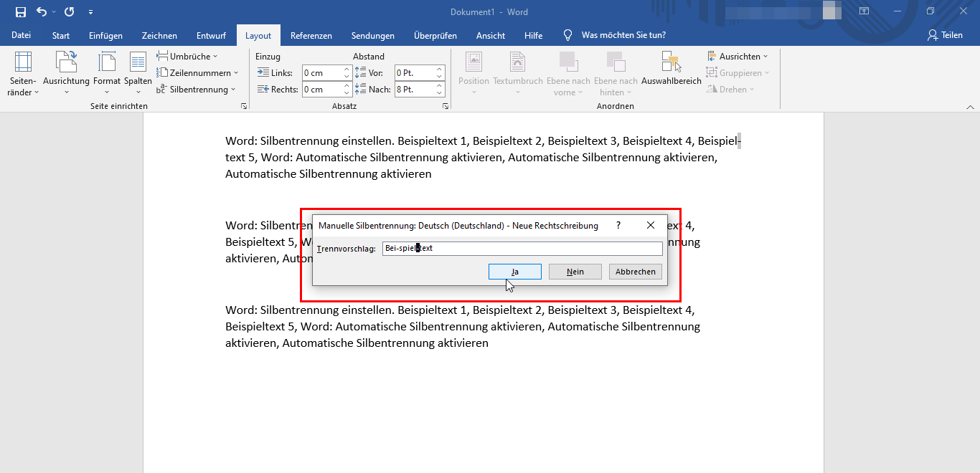
Task: Open the Einfügen ribbon tab
Action: click(105, 35)
